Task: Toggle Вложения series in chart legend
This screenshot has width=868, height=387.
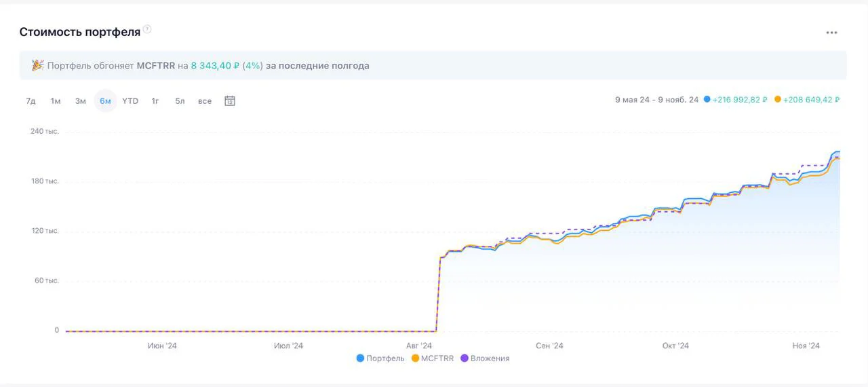Action: coord(485,358)
